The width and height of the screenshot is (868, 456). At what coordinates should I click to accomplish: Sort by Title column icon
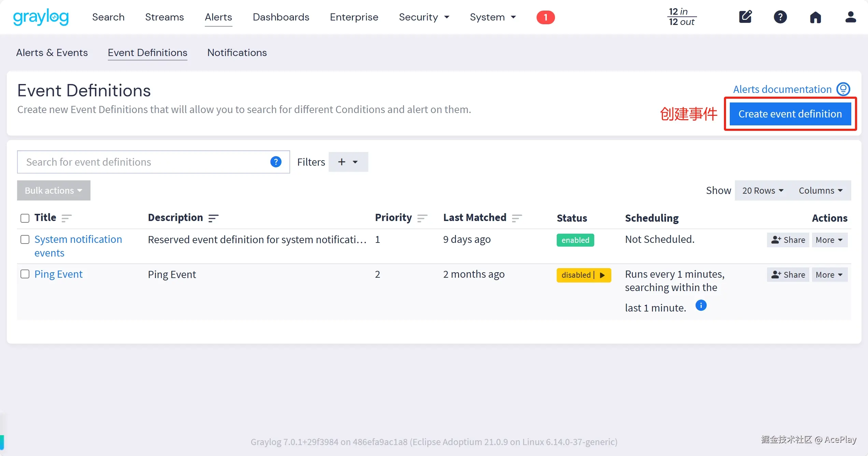click(66, 218)
